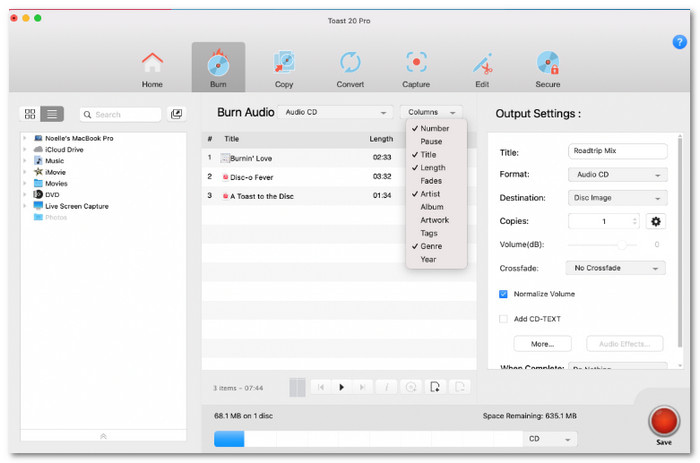Go to the Convert section
This screenshot has width=700, height=463.
(x=350, y=69)
